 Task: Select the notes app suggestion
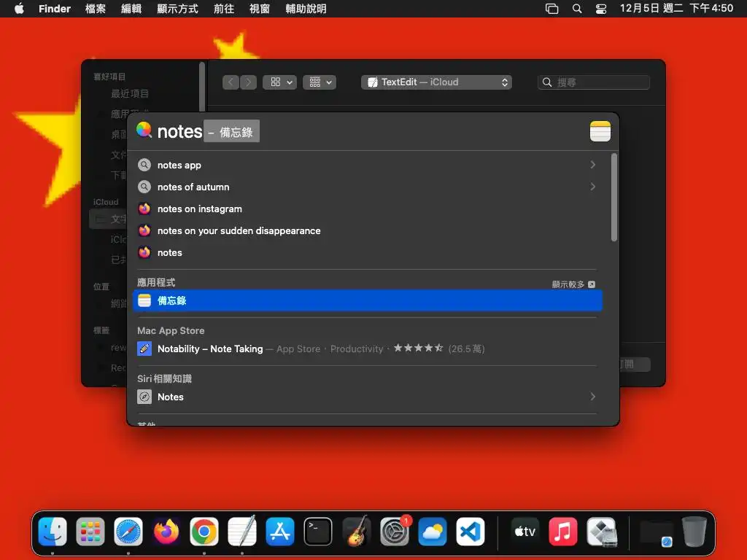pos(368,165)
